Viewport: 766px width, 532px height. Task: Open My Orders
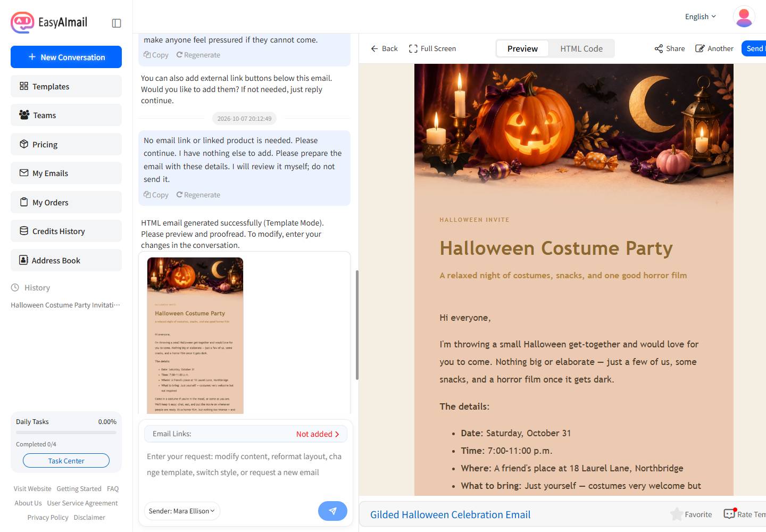pos(66,202)
